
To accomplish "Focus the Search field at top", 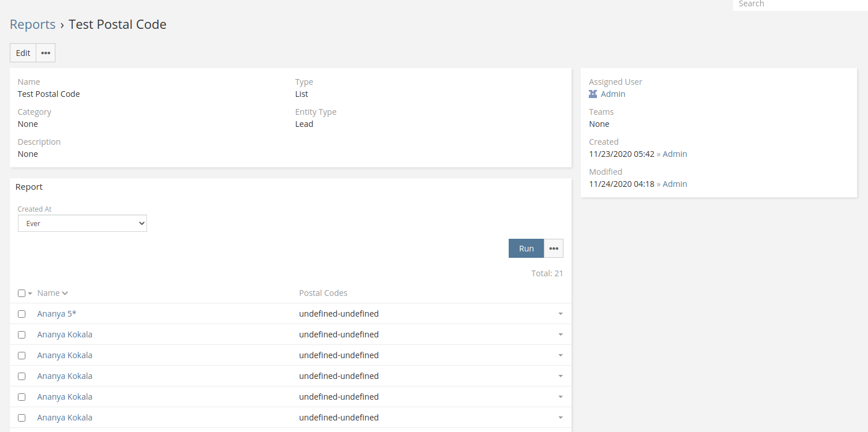I will coord(801,5).
